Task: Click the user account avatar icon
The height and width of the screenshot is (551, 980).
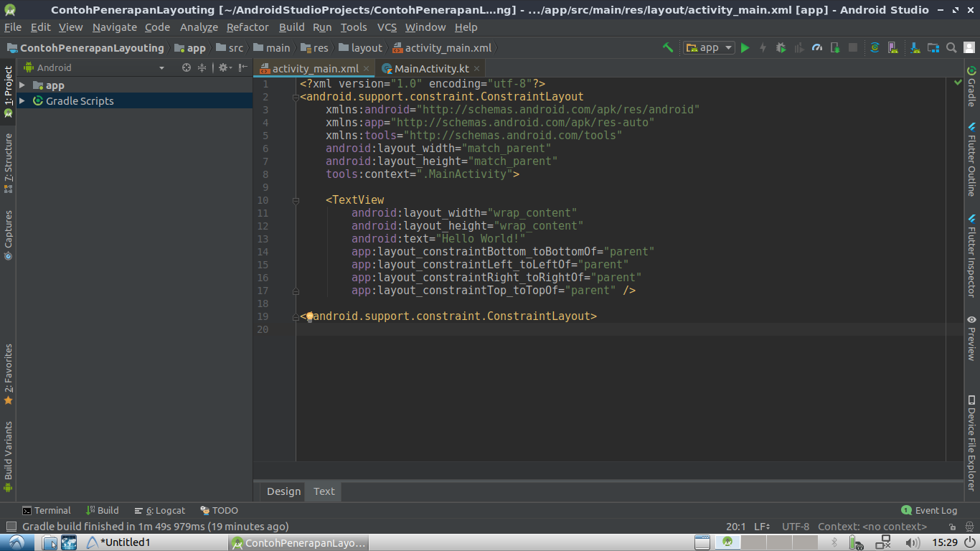Action: [x=969, y=48]
